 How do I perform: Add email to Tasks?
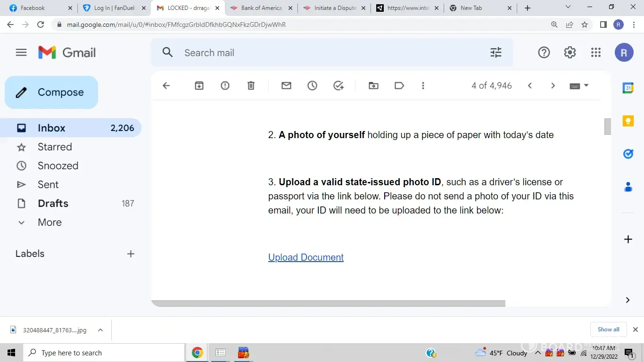339,85
